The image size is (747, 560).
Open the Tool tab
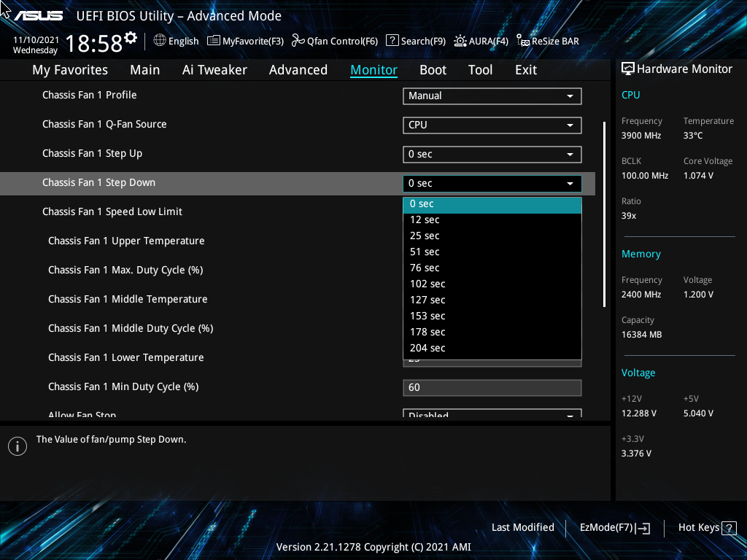coord(480,70)
